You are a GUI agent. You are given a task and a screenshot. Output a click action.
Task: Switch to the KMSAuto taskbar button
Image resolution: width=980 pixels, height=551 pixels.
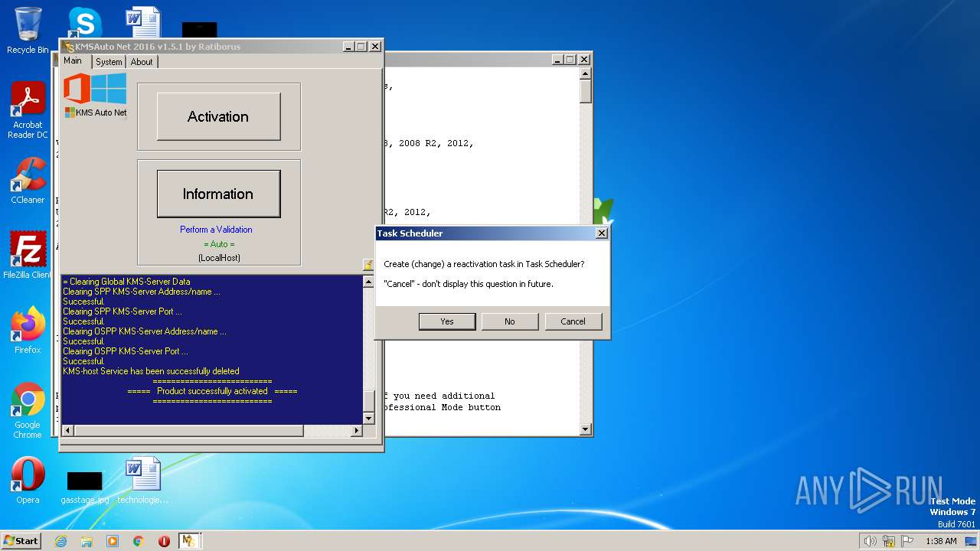pos(189,541)
